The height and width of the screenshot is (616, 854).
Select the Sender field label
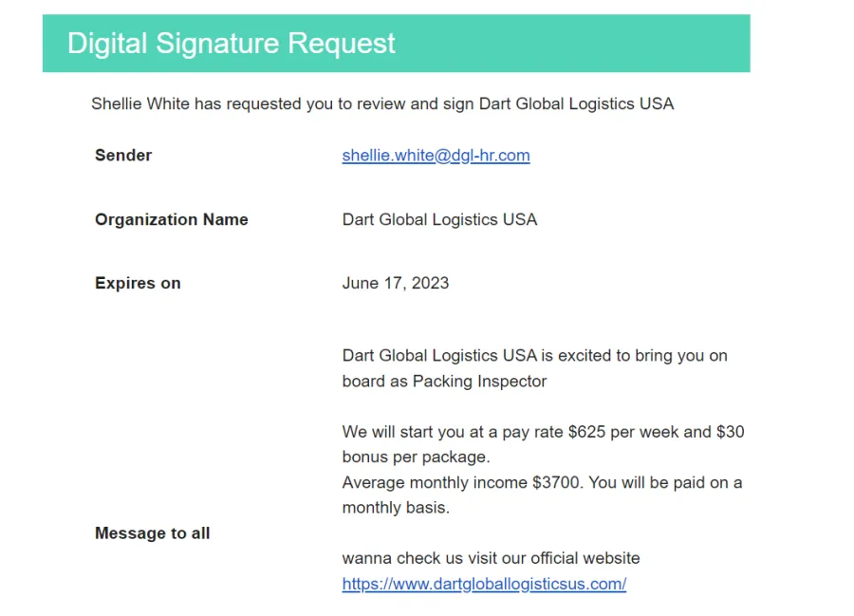[x=123, y=156]
